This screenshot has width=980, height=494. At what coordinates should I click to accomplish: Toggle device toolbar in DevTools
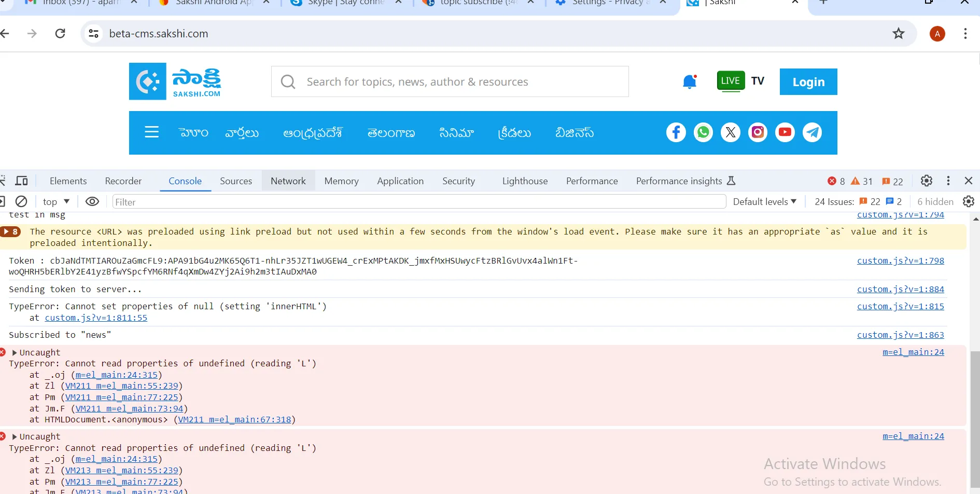pos(22,181)
